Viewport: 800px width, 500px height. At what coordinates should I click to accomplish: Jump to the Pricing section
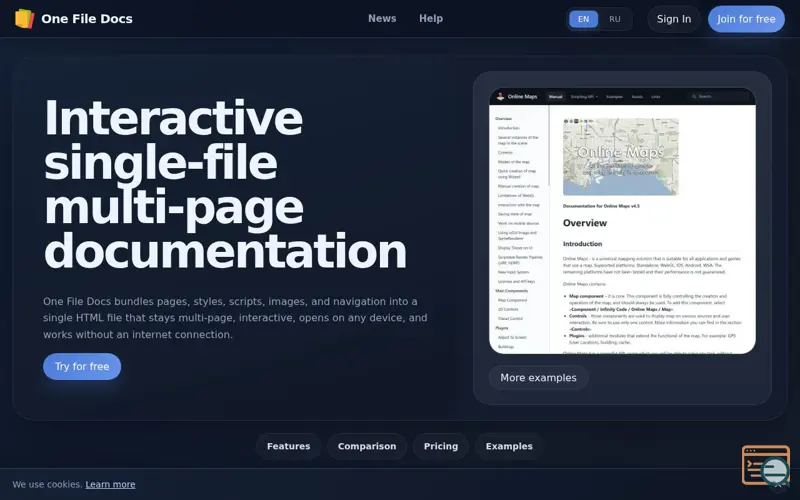pos(441,446)
